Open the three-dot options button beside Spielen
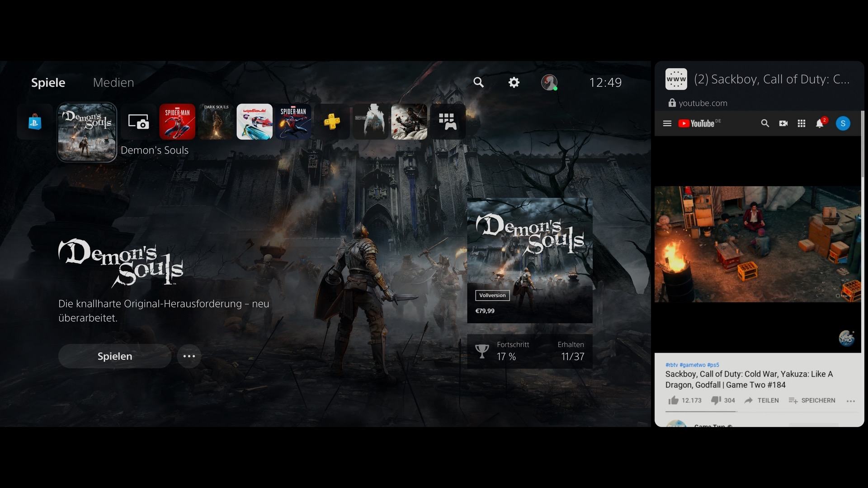The image size is (868, 488). click(189, 356)
